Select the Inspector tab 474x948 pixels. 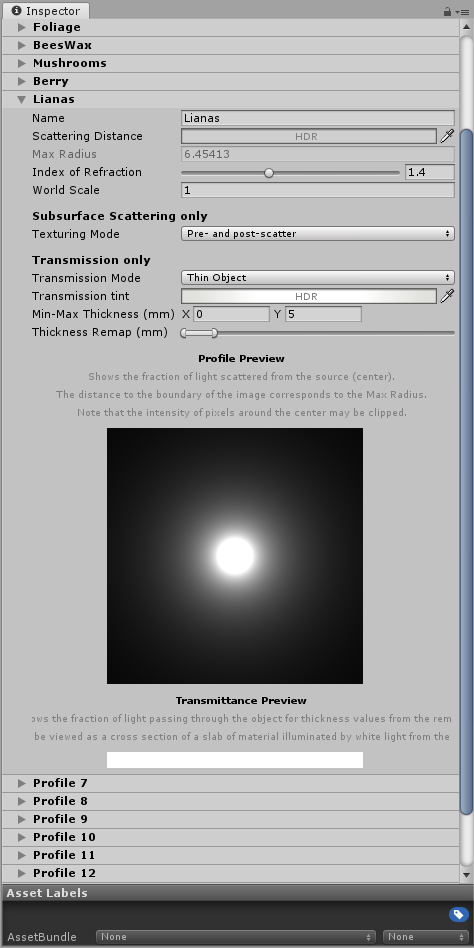(x=46, y=11)
